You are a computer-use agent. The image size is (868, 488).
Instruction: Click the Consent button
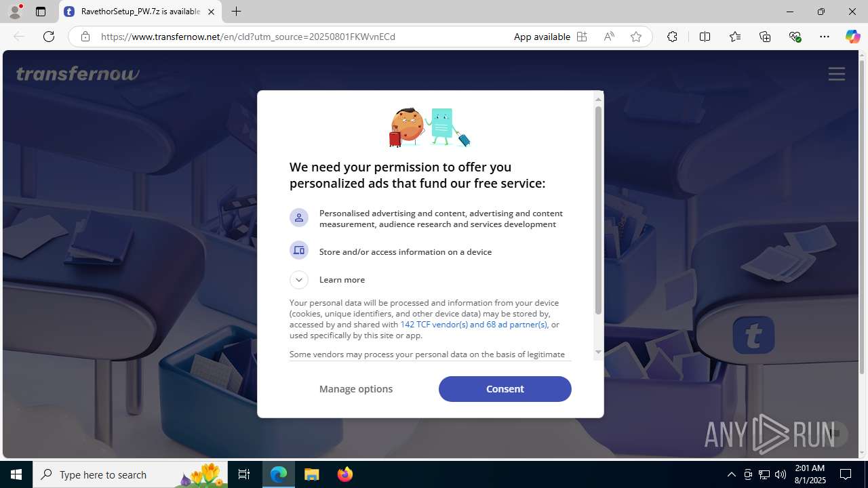pyautogui.click(x=505, y=389)
